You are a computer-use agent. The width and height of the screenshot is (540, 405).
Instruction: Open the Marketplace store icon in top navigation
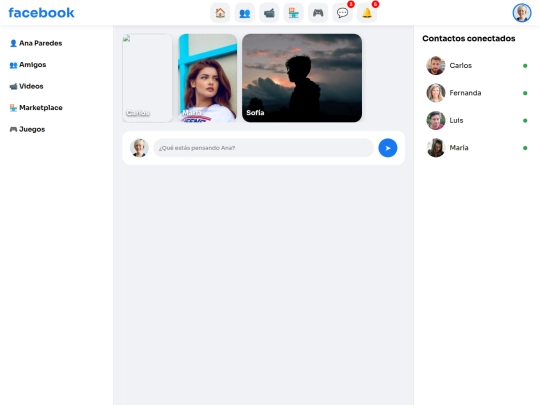click(293, 13)
